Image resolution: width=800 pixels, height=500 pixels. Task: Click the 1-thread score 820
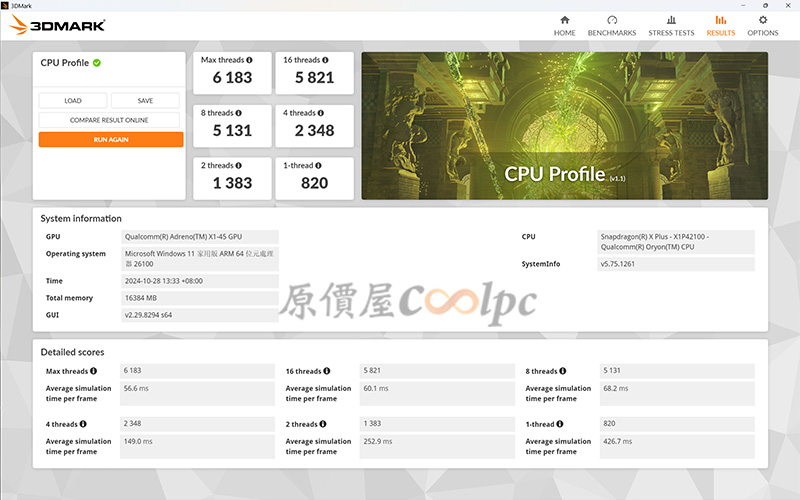click(314, 183)
